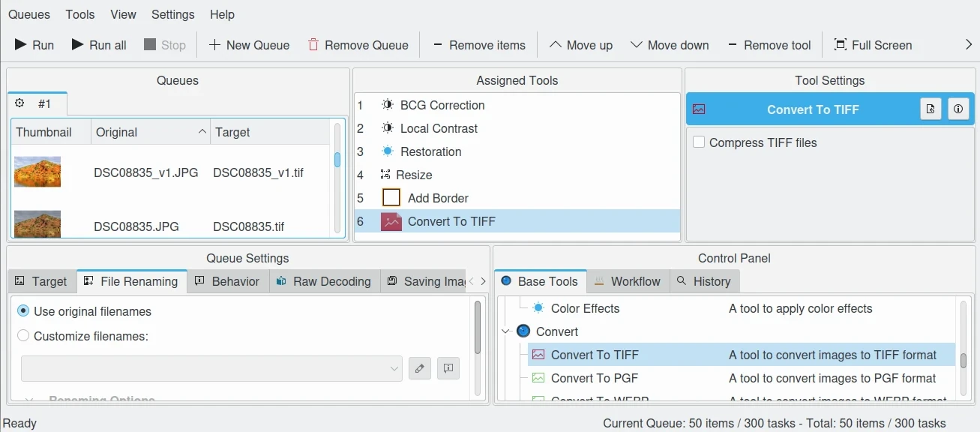Open the toolbar overflow chevron
Image resolution: width=980 pixels, height=432 pixels.
(969, 45)
